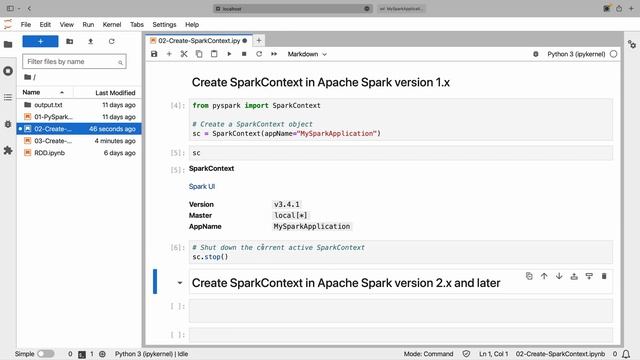
Task: Open the debugger panel in left sidebar
Action: point(8,124)
